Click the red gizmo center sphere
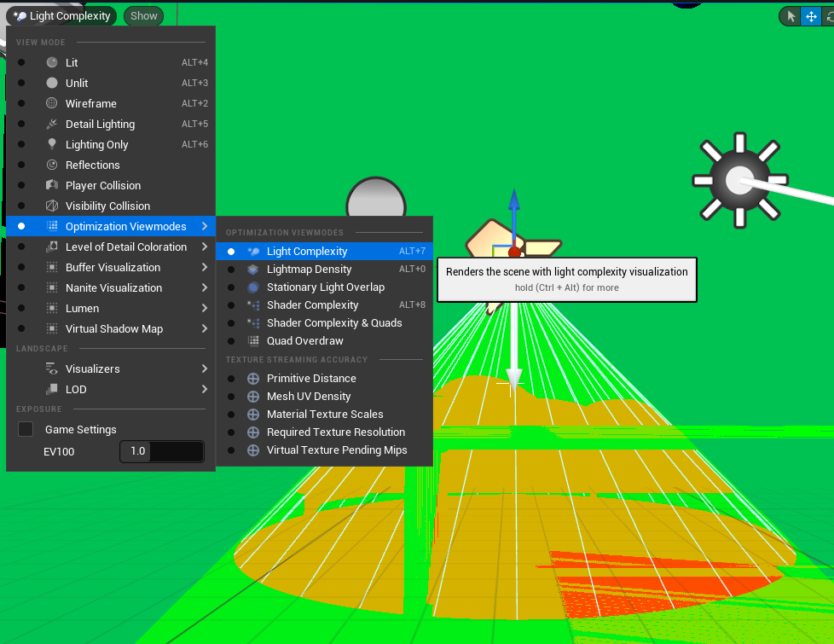 click(x=514, y=252)
